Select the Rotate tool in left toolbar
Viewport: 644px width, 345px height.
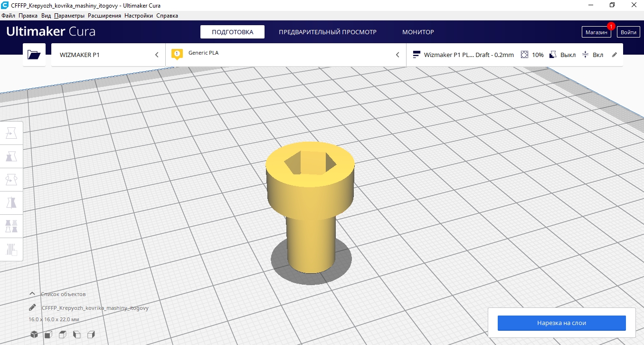11,180
